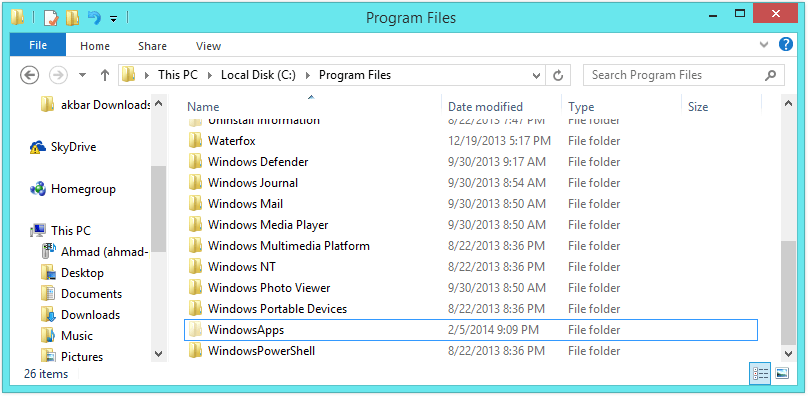Click the Homegroup globe icon

[x=38, y=189]
